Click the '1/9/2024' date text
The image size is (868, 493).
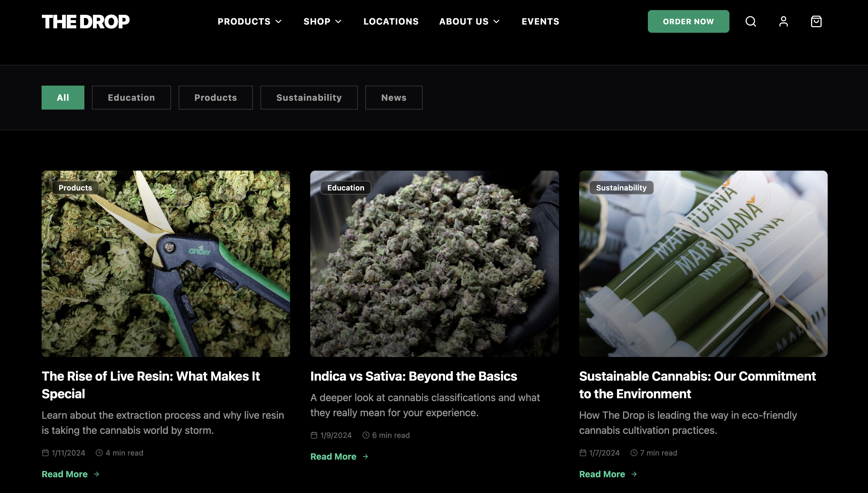[x=336, y=435]
